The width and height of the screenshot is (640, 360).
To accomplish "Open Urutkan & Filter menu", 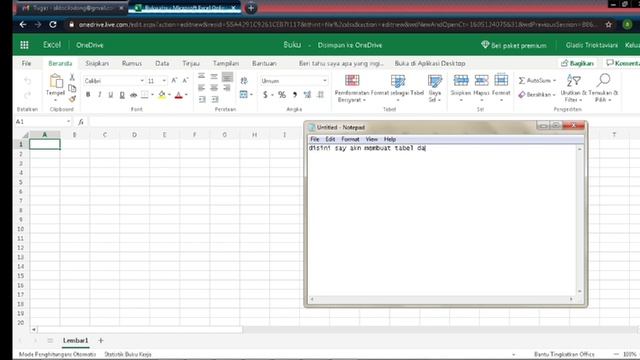I will [573, 88].
